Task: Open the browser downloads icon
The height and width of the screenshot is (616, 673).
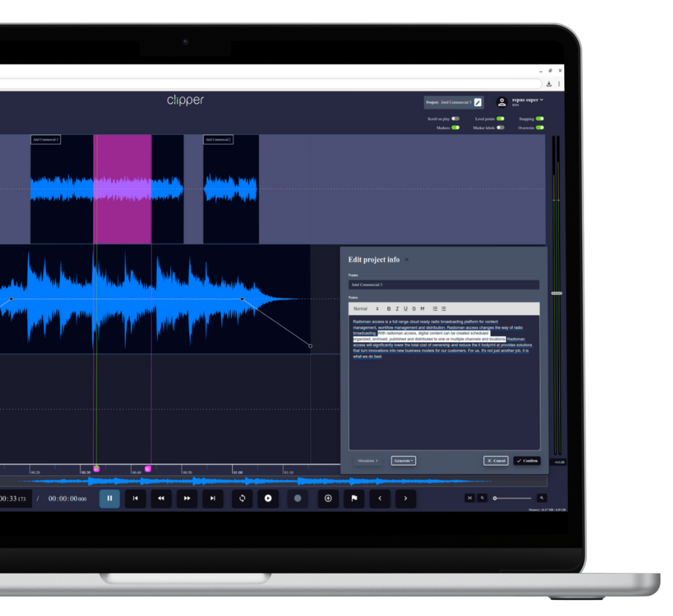Action: 549,84
